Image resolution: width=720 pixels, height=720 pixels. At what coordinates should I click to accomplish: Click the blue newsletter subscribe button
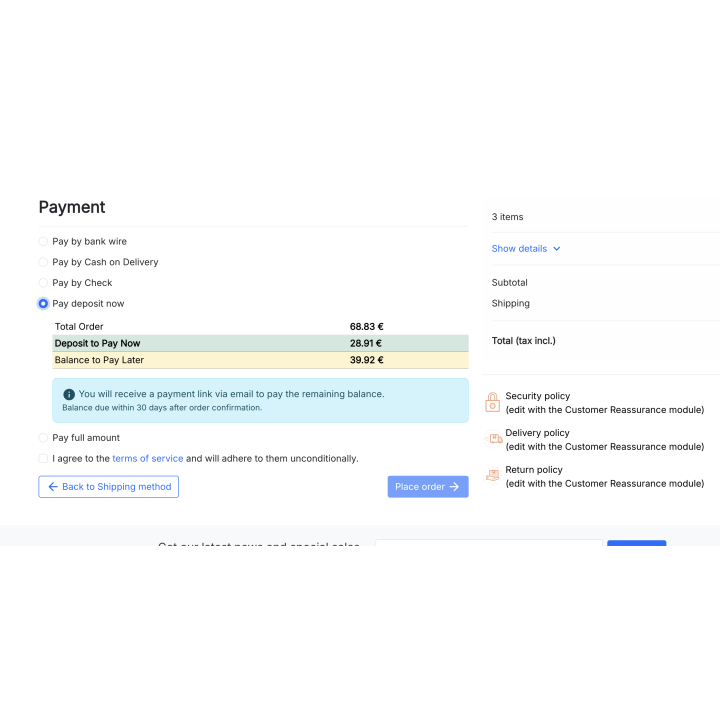coord(636,543)
